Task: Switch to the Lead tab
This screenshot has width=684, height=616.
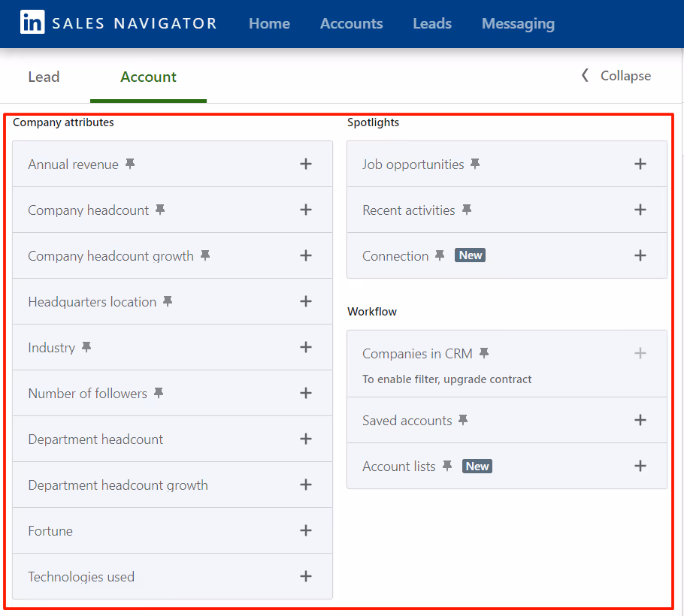Action: (x=43, y=76)
